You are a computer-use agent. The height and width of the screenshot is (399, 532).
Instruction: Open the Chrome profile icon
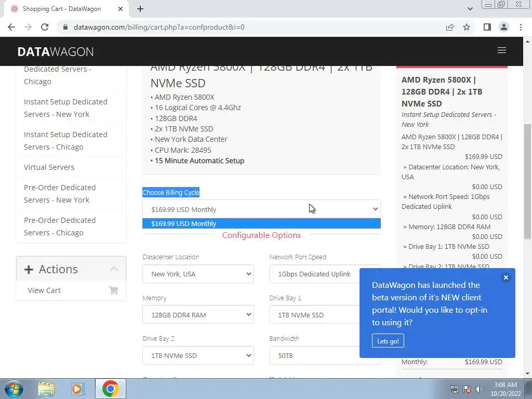click(504, 27)
